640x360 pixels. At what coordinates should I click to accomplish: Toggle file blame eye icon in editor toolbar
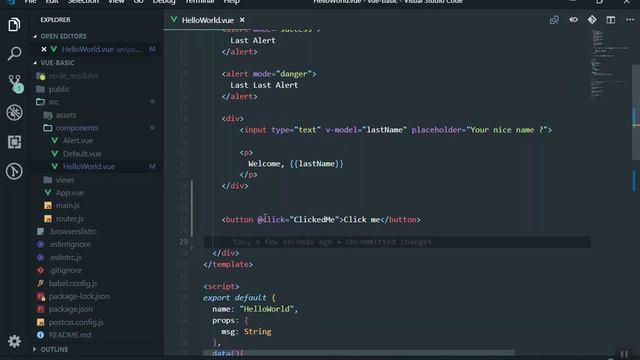coord(573,20)
